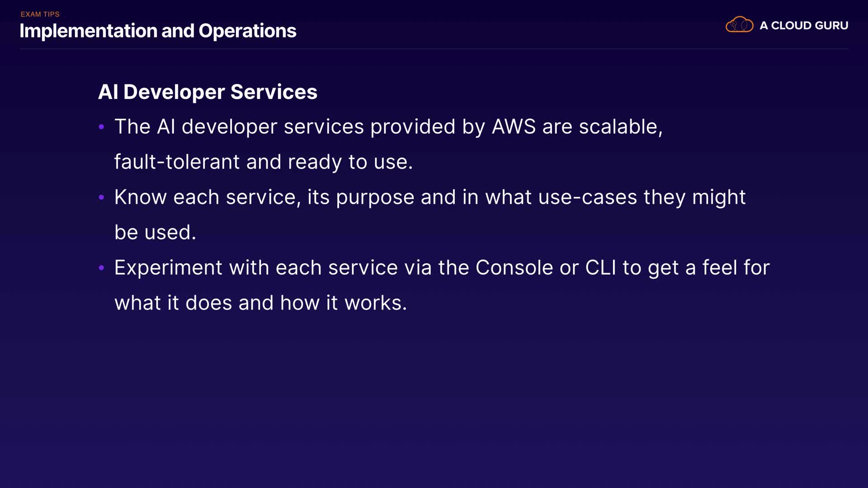The height and width of the screenshot is (488, 868).
Task: Click the line "what it does and how it works."
Action: tap(260, 303)
